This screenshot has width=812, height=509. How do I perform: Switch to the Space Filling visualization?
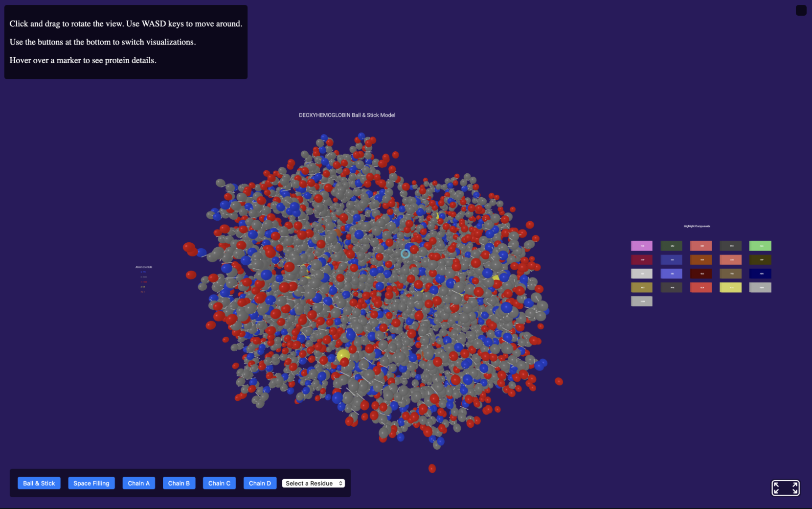[91, 483]
